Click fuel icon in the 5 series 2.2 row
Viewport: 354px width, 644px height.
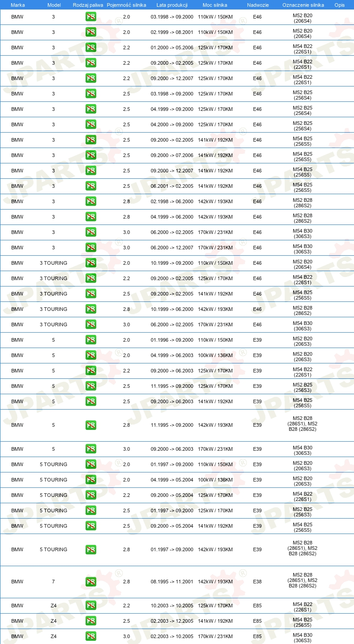click(91, 371)
